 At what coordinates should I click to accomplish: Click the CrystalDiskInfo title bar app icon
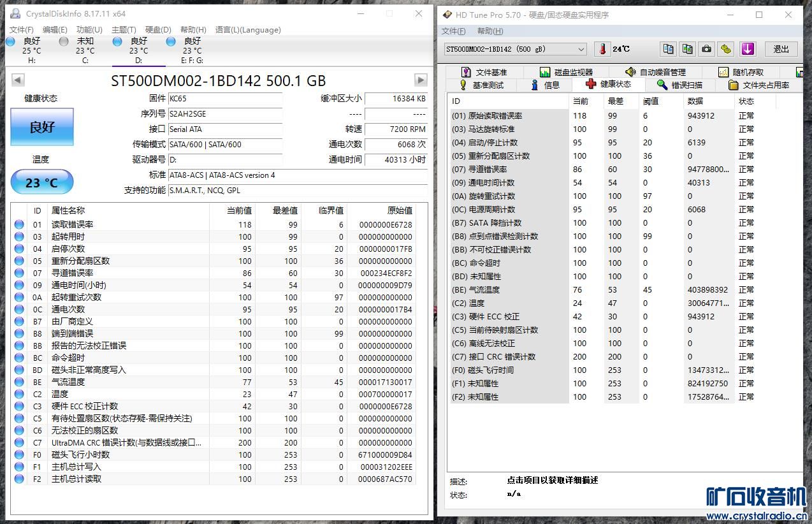pyautogui.click(x=15, y=13)
